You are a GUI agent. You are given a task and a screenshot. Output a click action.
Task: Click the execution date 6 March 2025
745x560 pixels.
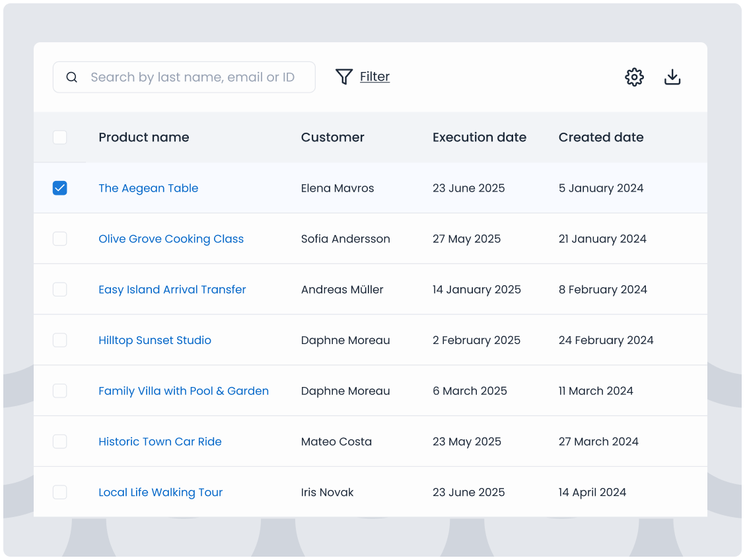tap(470, 391)
